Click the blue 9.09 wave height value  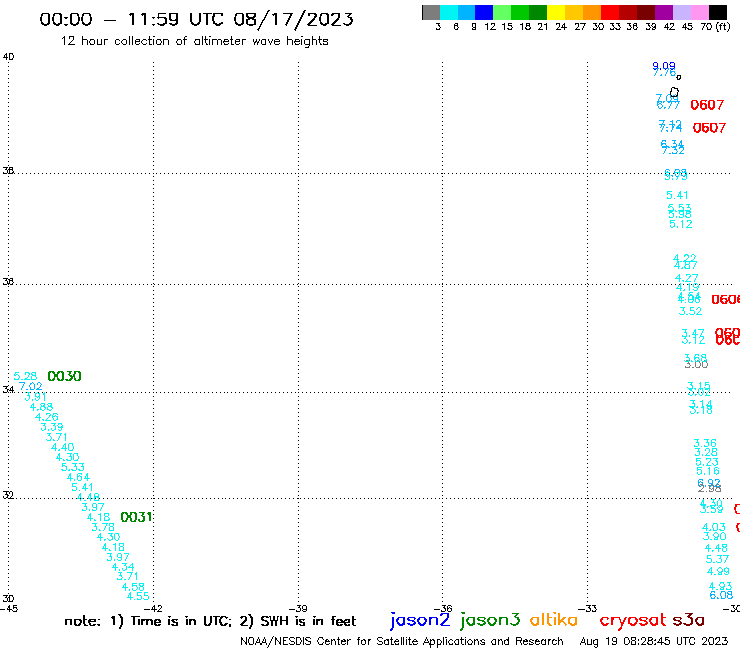click(664, 66)
